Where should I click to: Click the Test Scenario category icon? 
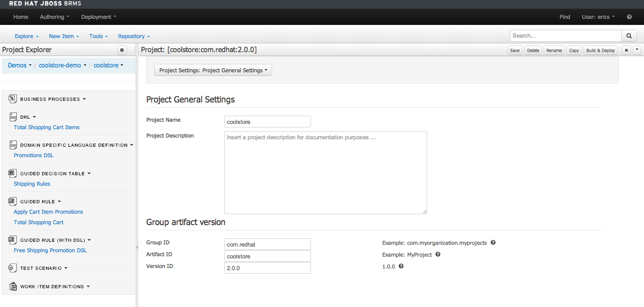13,268
